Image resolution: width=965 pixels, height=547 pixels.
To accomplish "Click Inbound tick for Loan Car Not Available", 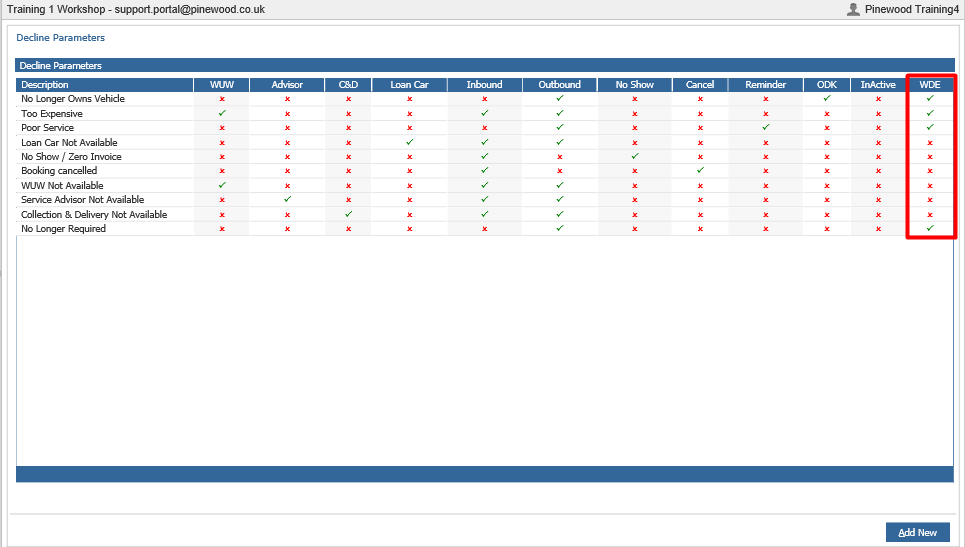I will coord(484,142).
